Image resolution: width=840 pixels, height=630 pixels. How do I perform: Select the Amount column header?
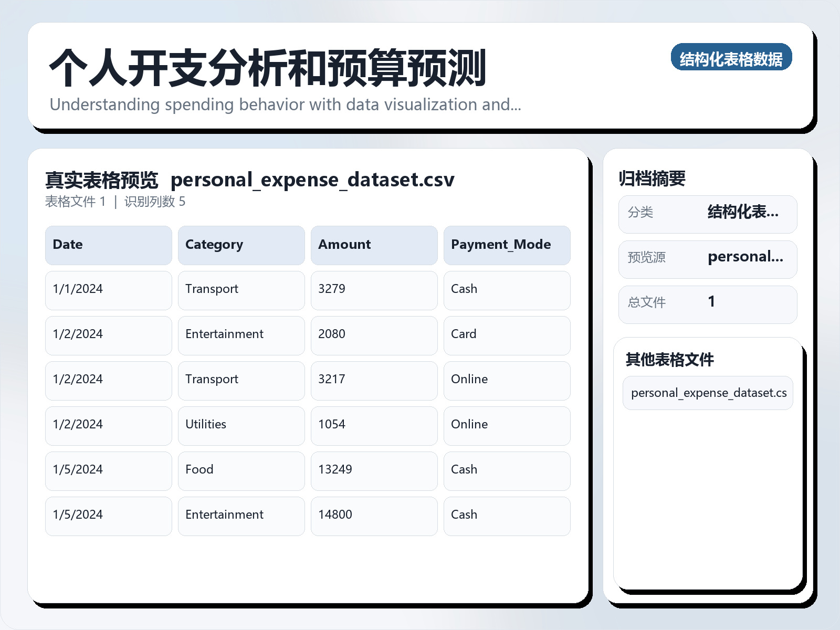click(x=374, y=245)
